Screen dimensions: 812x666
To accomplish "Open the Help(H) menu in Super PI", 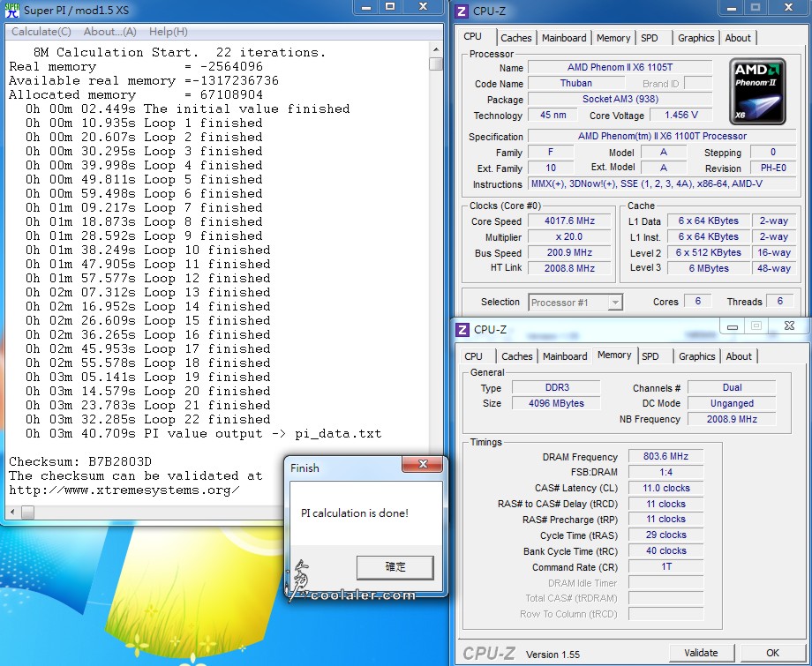I will click(169, 32).
